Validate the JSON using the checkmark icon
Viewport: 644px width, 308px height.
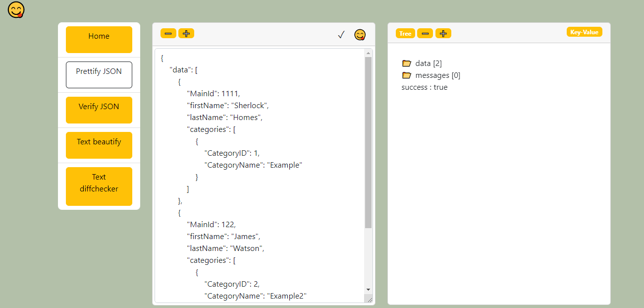341,35
